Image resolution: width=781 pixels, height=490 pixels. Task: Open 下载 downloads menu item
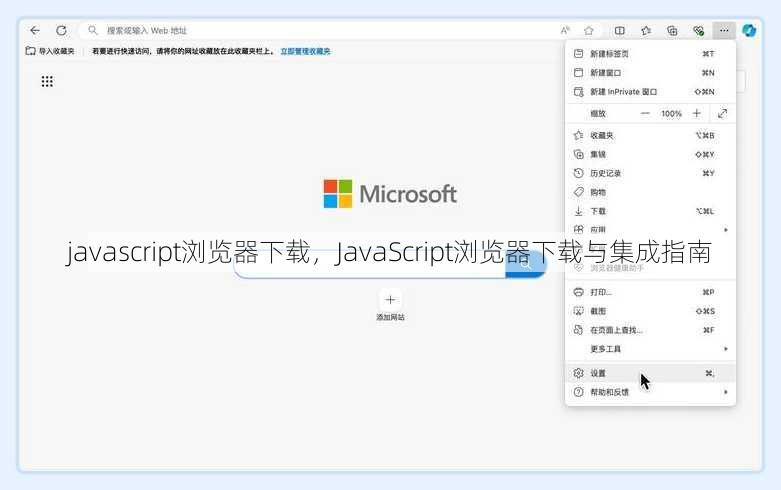click(x=651, y=211)
